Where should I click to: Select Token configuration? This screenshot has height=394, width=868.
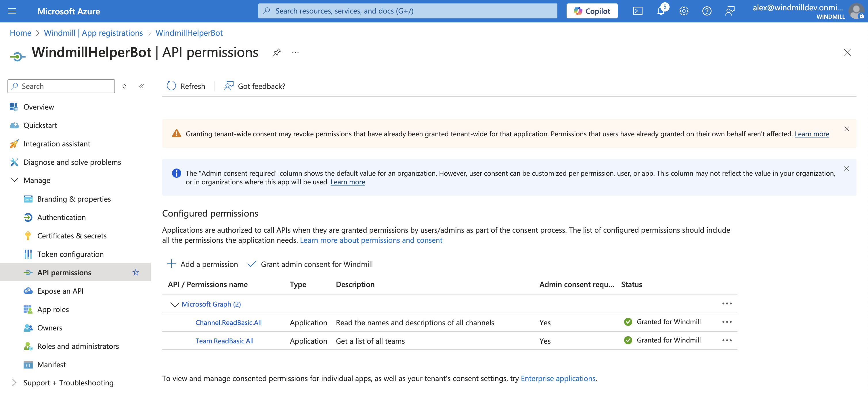click(x=70, y=254)
